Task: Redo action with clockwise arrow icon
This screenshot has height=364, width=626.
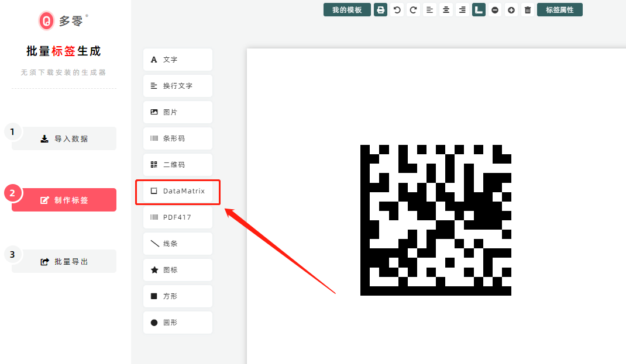Action: click(413, 10)
